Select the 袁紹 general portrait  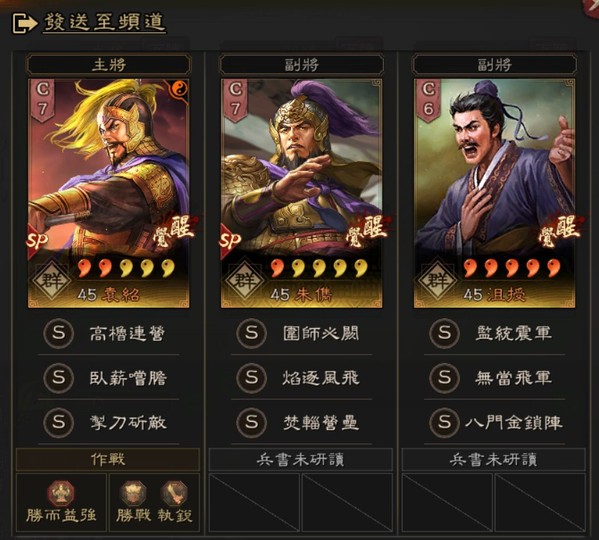[108, 193]
